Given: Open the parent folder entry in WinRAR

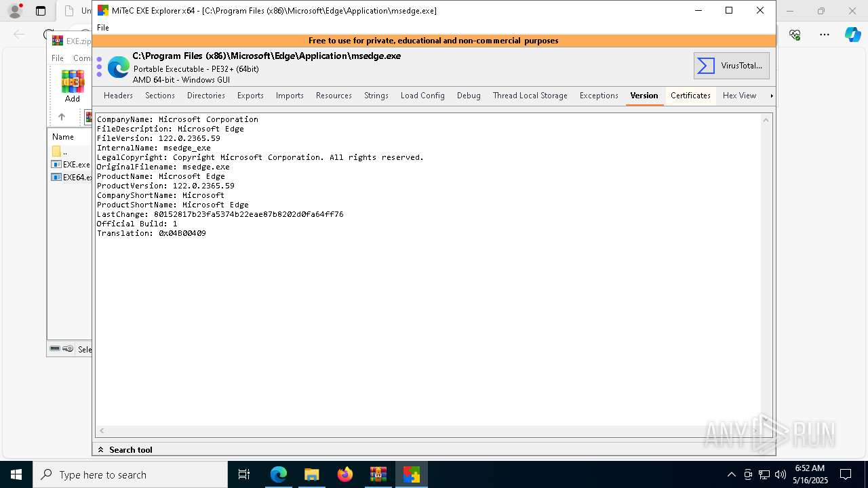Looking at the screenshot, I should [60, 152].
